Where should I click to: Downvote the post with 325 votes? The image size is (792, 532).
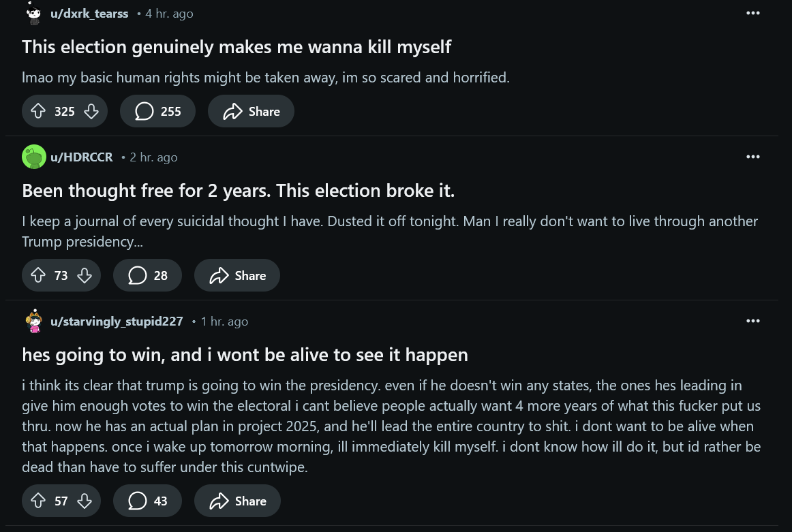tap(91, 111)
